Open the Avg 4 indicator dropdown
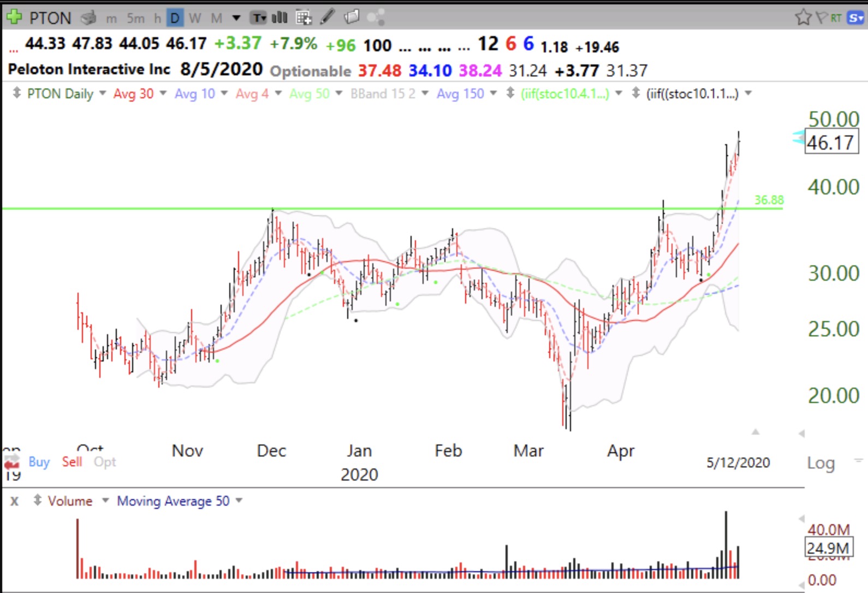Image resolution: width=868 pixels, height=593 pixels. 278,93
